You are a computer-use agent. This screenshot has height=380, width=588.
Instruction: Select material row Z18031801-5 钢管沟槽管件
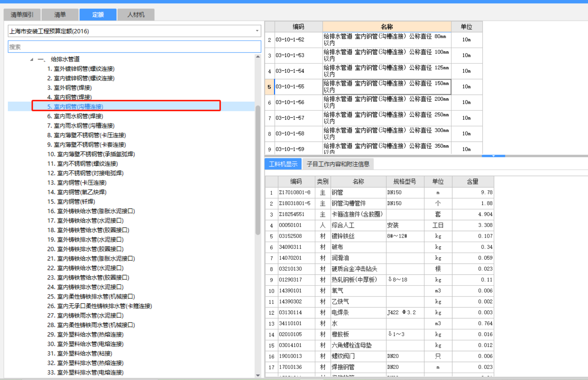pyautogui.click(x=379, y=203)
